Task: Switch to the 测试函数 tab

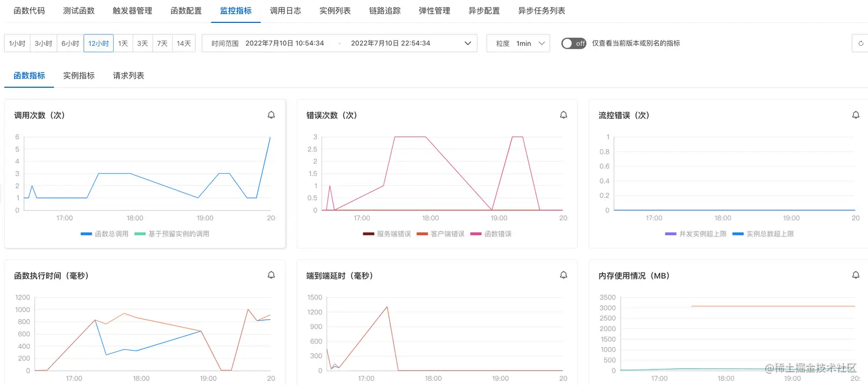Action: click(x=79, y=11)
